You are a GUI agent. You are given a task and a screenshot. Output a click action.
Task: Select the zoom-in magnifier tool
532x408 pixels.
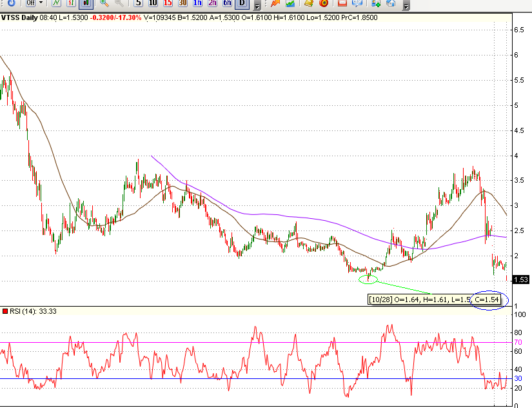click(104, 4)
